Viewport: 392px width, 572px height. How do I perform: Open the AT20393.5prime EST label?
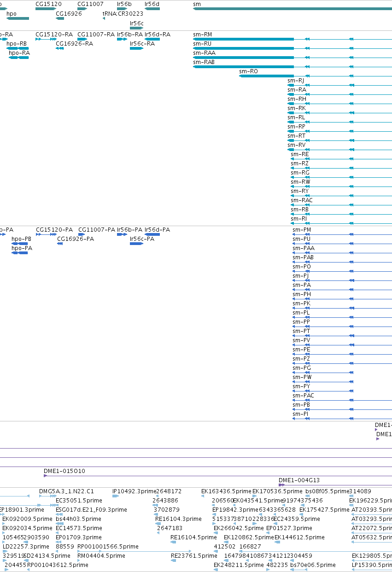point(371,510)
